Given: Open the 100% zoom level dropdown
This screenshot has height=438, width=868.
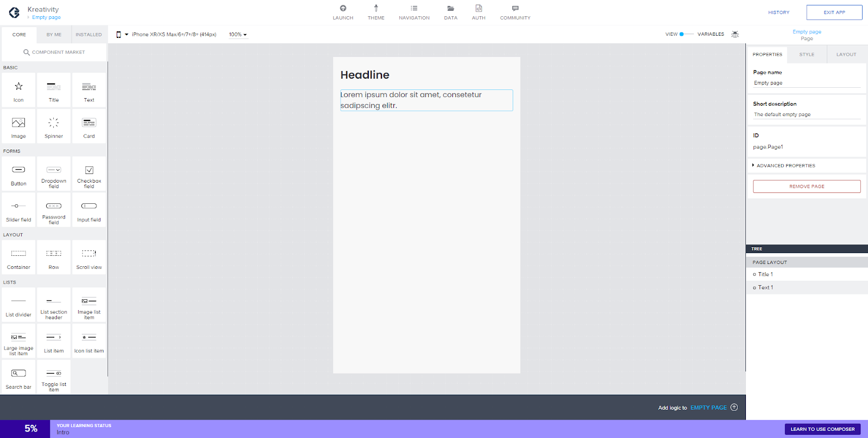Looking at the screenshot, I should (x=238, y=35).
